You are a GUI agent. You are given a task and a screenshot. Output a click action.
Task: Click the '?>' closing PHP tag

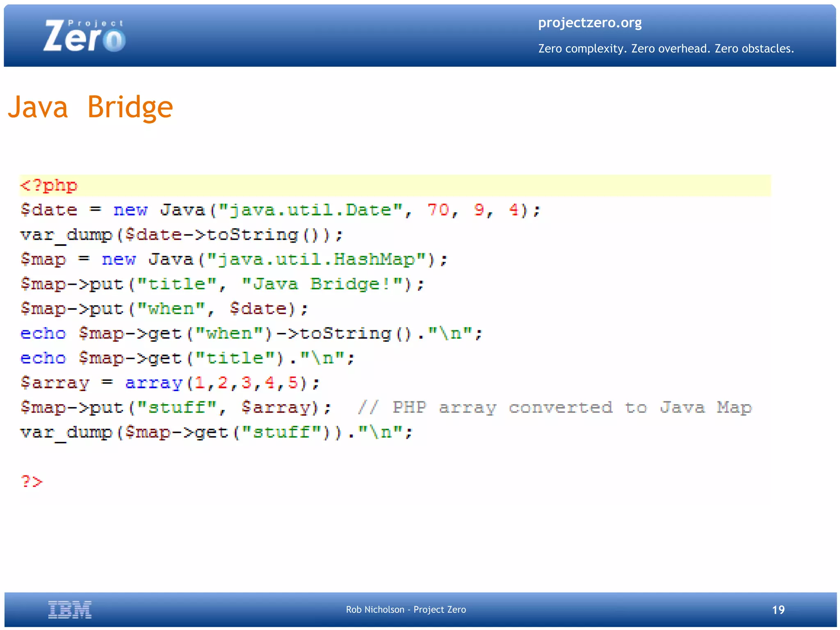click(x=32, y=481)
